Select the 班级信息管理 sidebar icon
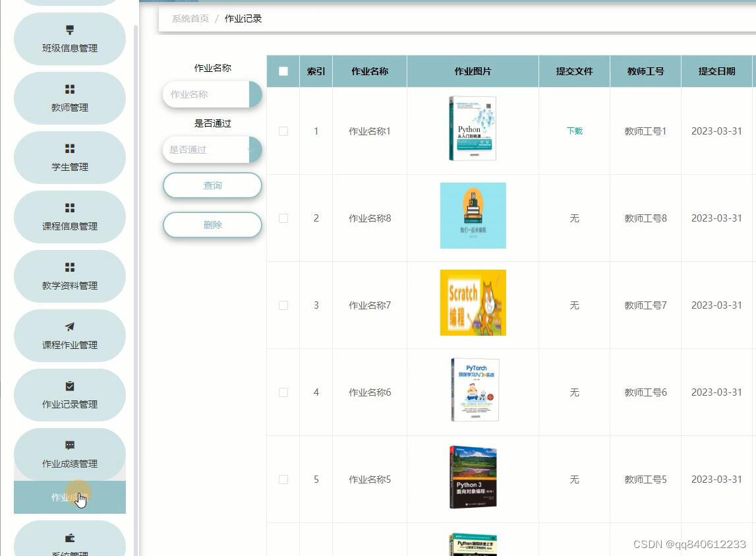The width and height of the screenshot is (756, 556). pos(69,30)
